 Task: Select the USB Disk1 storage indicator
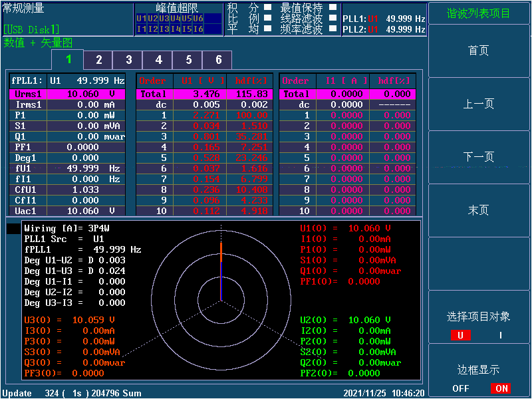31,29
